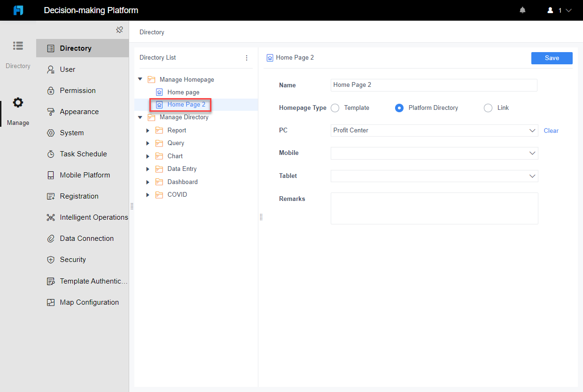Select the Template homepage type
Image resolution: width=583 pixels, height=392 pixels.
pos(335,108)
